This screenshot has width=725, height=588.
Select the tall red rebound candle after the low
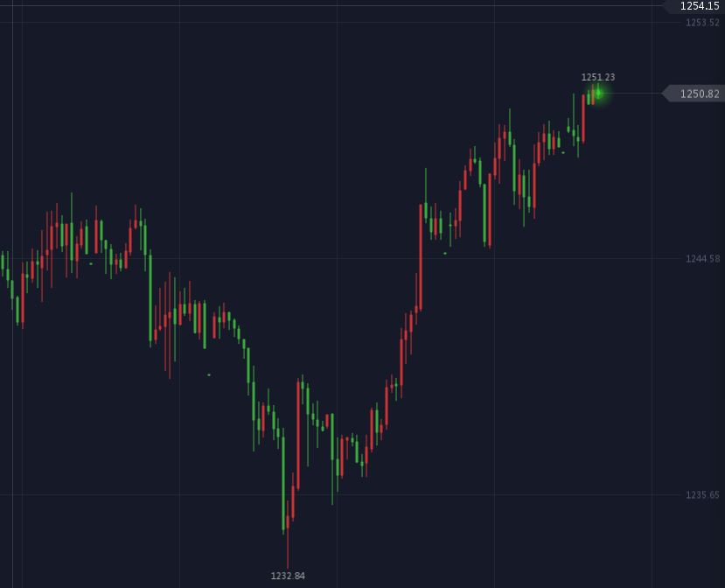[x=298, y=435]
